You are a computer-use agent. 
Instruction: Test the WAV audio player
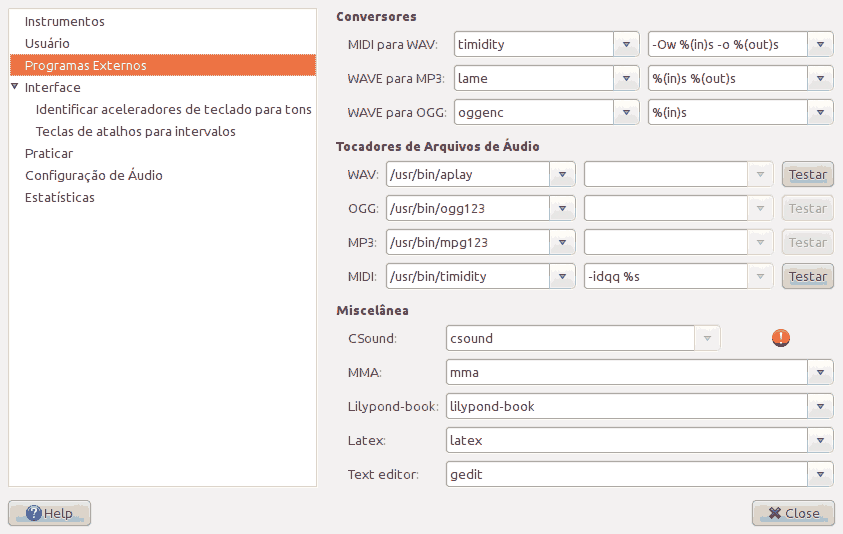(x=807, y=174)
